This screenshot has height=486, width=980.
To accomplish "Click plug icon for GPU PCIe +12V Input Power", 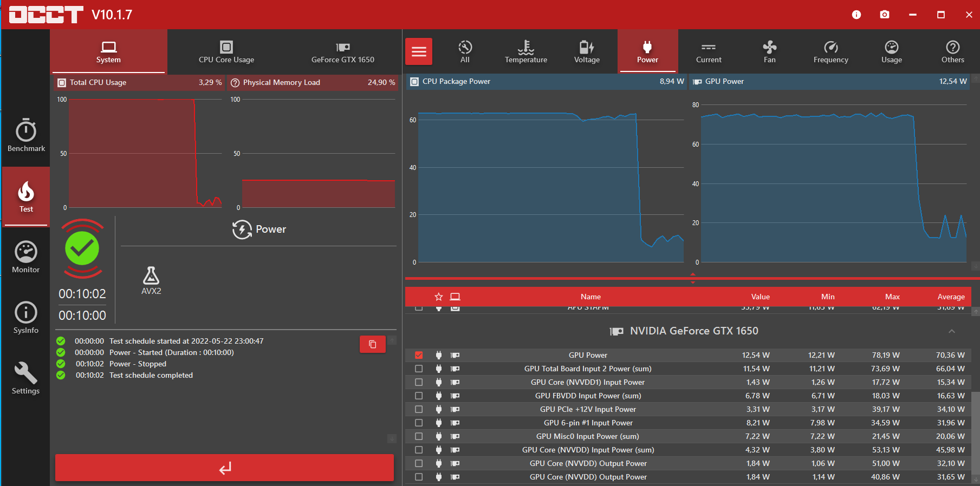I will pyautogui.click(x=439, y=409).
